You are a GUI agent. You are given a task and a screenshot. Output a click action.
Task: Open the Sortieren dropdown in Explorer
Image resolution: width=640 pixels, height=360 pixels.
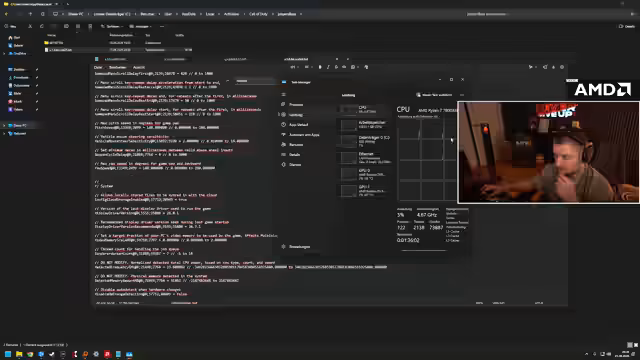click(x=112, y=26)
